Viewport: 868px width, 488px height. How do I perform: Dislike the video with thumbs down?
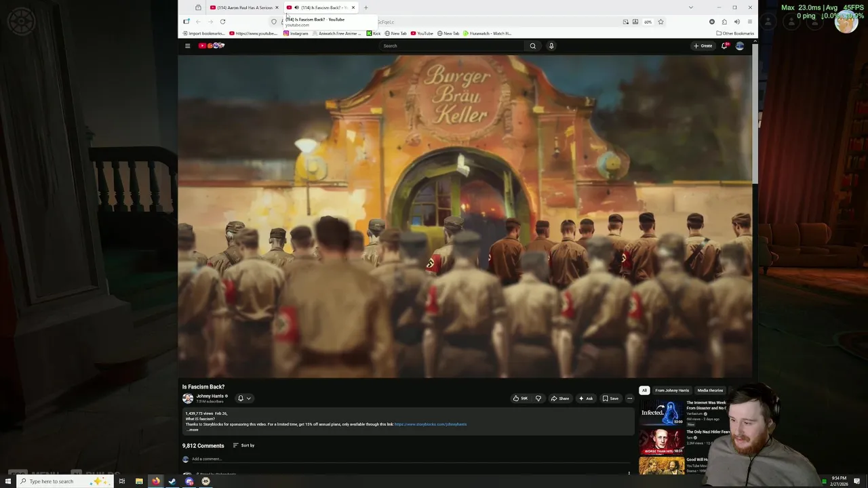tap(538, 399)
